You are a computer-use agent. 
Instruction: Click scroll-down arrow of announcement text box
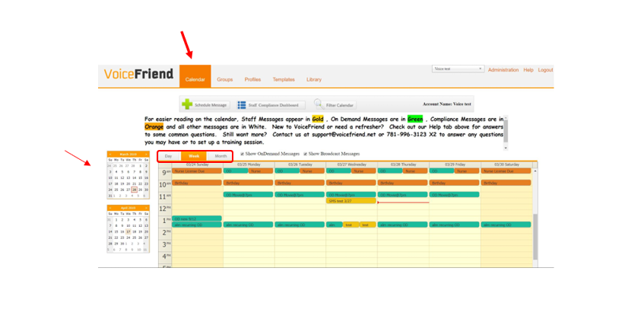(506, 148)
